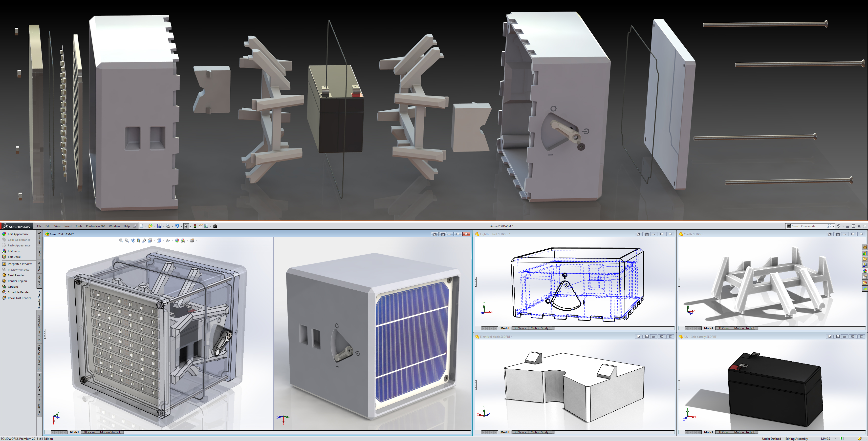Open the Undo history dropdown arrow

tap(182, 227)
